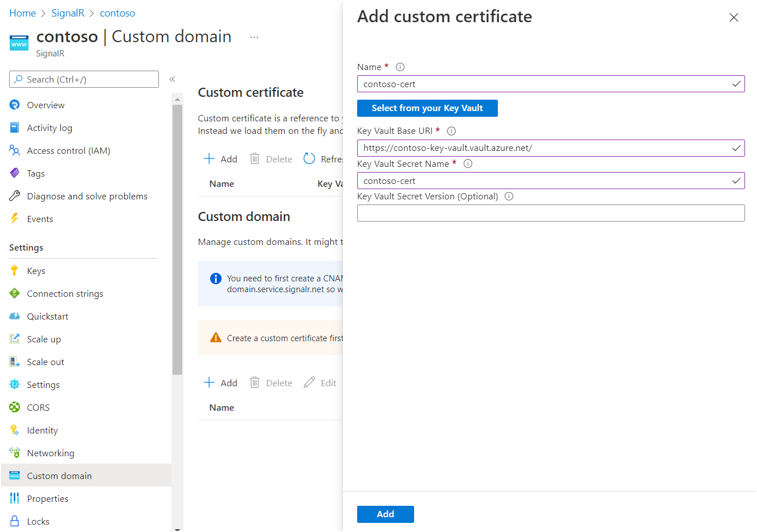Click the Delete icon under Custom domain
This screenshot has height=532, width=757.
(254, 382)
